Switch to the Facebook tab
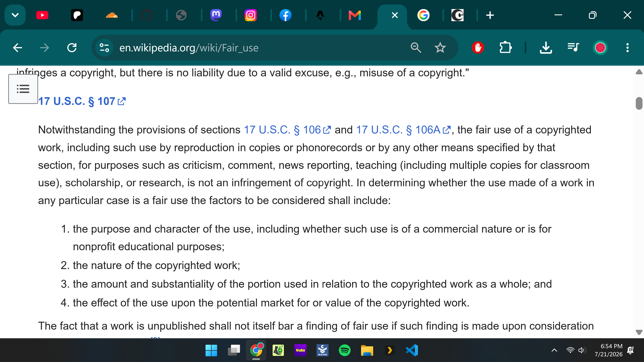The image size is (644, 362). click(285, 15)
